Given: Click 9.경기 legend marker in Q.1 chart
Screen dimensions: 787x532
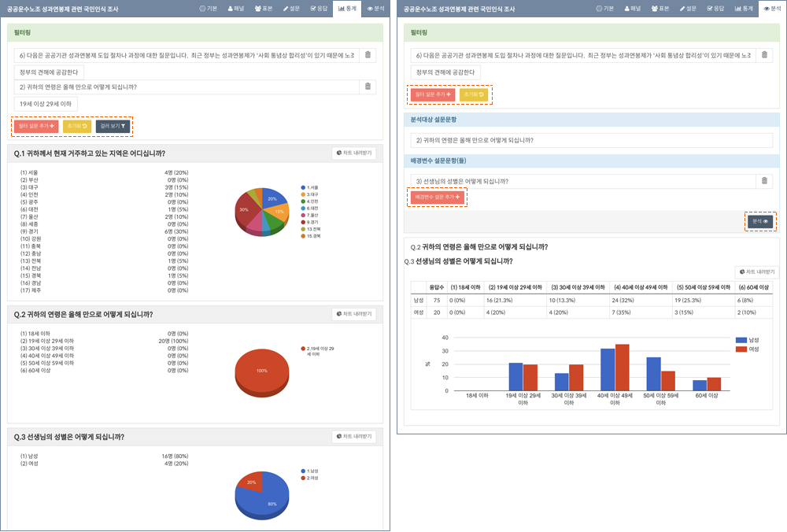Looking at the screenshot, I should 303,222.
